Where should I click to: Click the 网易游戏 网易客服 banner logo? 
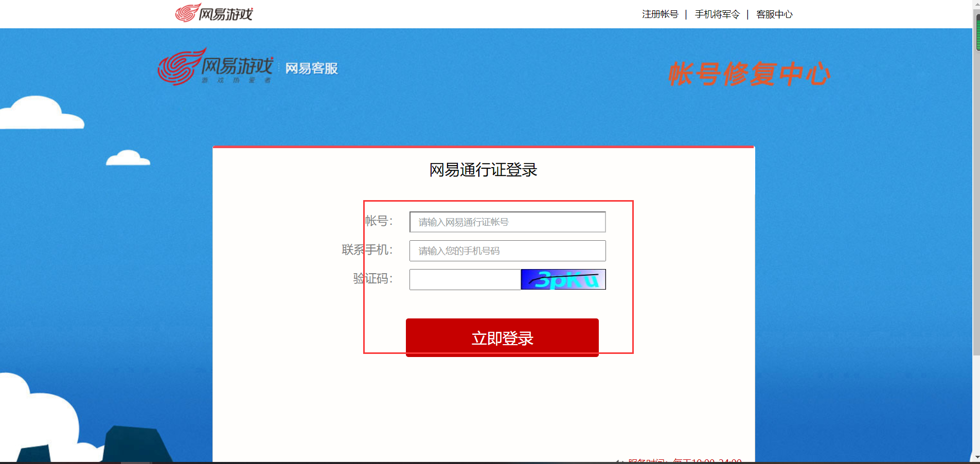248,67
